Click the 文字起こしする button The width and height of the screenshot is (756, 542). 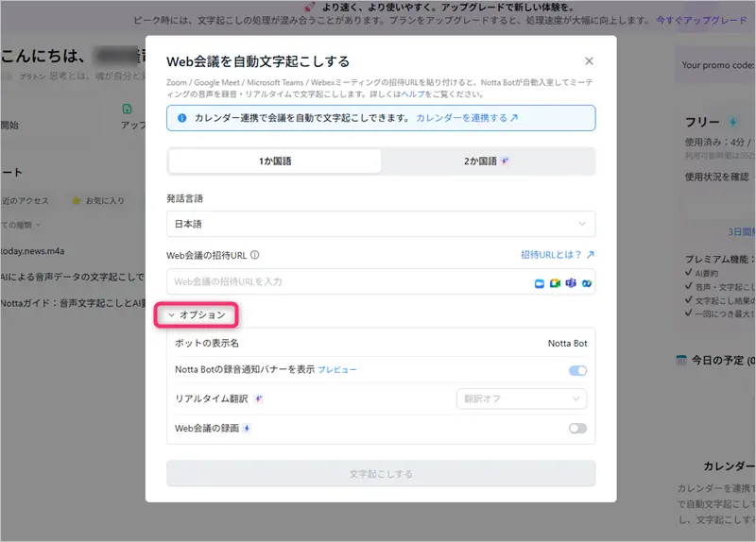[381, 474]
